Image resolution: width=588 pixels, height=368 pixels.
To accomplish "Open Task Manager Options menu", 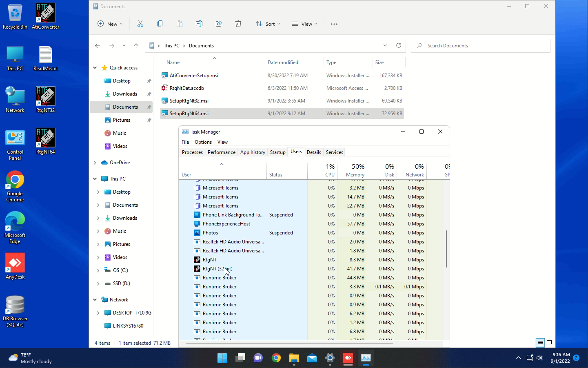I will [203, 142].
